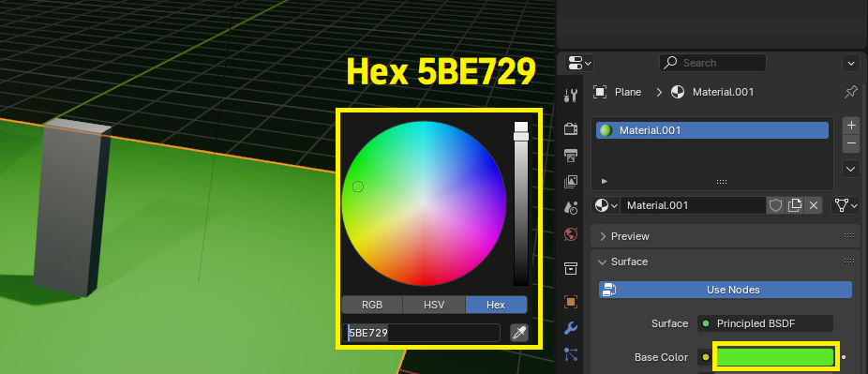Open the Scene properties tab
This screenshot has width=868, height=374.
coord(570,207)
